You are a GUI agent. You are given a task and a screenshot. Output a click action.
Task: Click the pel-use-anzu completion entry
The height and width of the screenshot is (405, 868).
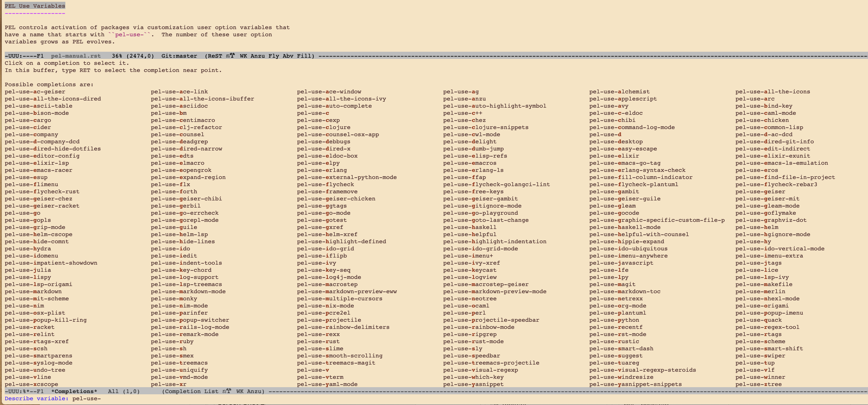click(x=464, y=99)
